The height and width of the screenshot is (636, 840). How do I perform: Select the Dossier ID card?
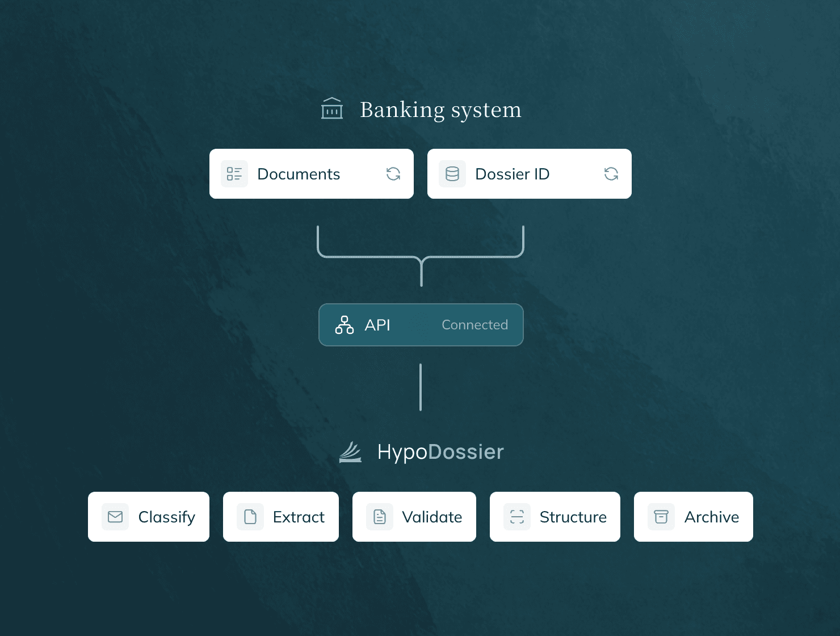[x=530, y=174]
